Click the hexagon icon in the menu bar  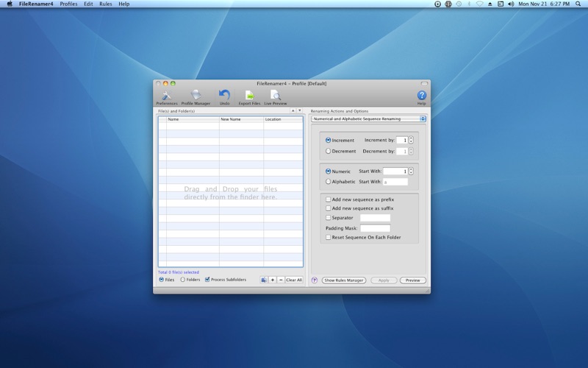point(448,4)
